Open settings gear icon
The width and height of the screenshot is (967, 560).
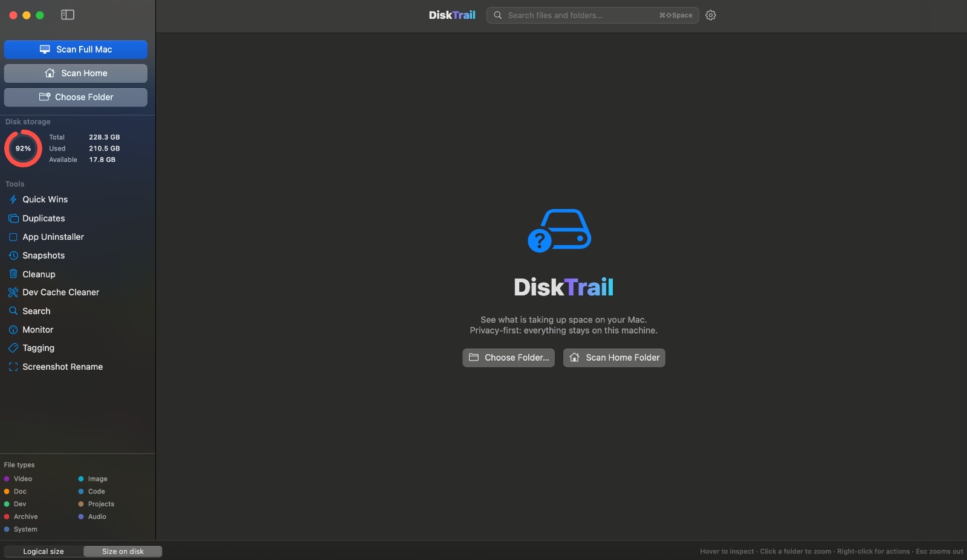tap(711, 15)
